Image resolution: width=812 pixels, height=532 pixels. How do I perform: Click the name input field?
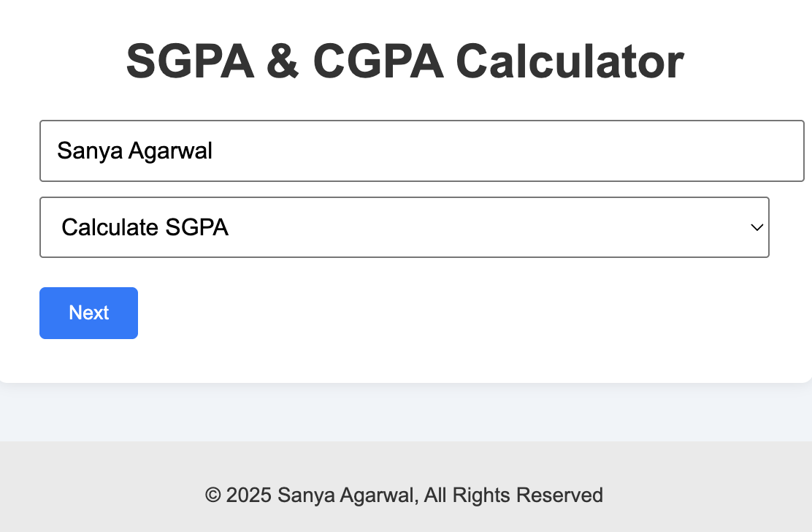coord(421,151)
